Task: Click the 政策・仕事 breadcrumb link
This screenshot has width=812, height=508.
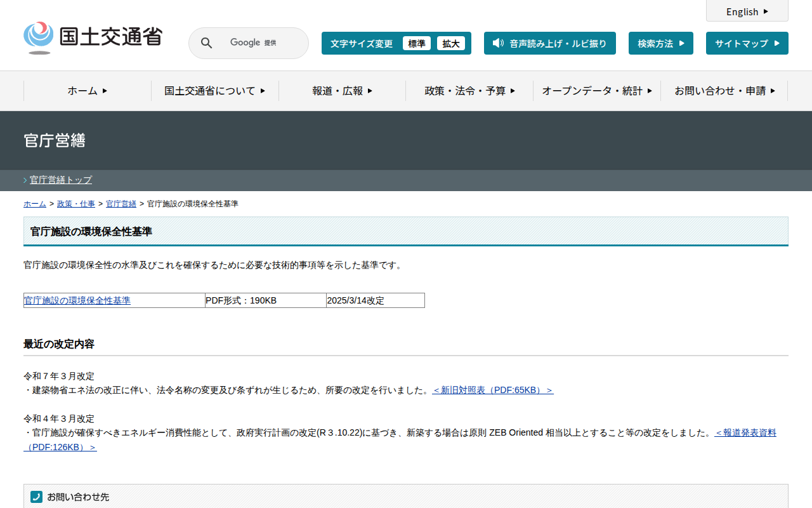Action: click(76, 204)
